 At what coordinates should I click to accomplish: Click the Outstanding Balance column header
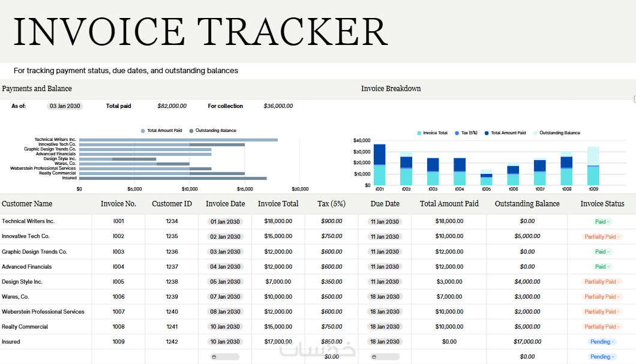tap(527, 204)
